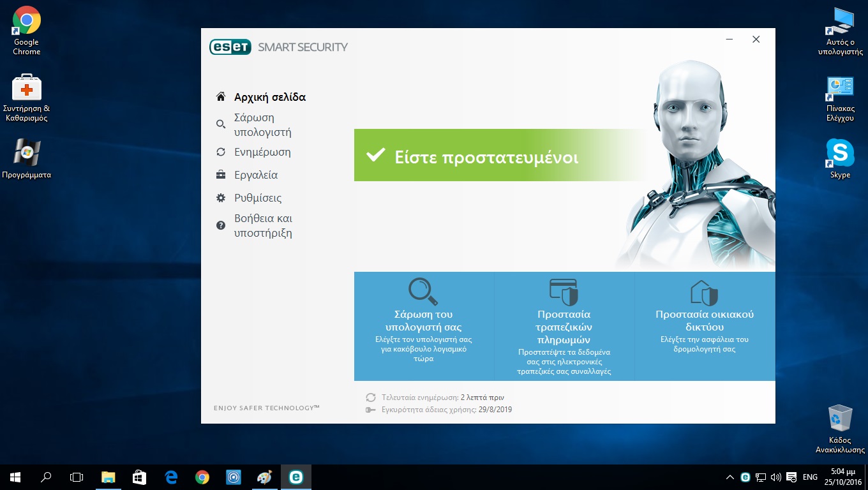Image resolution: width=868 pixels, height=490 pixels.
Task: Expand hidden system tray icons chevron
Action: (730, 477)
